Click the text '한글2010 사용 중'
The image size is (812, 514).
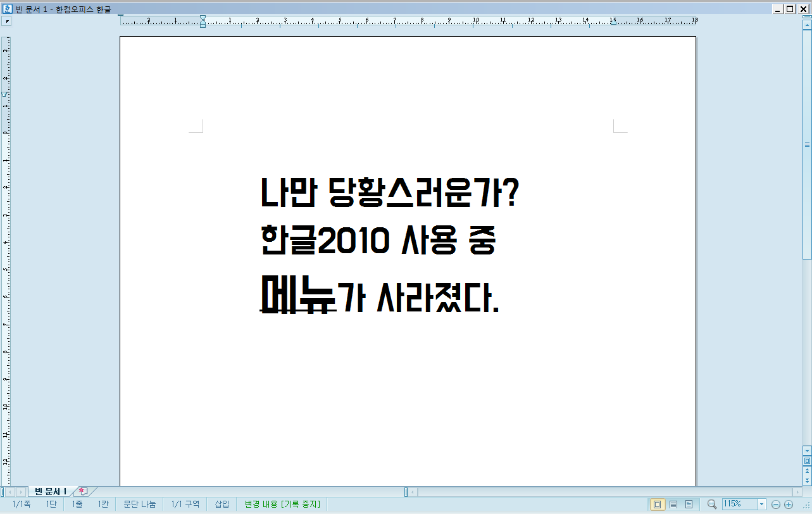click(378, 241)
